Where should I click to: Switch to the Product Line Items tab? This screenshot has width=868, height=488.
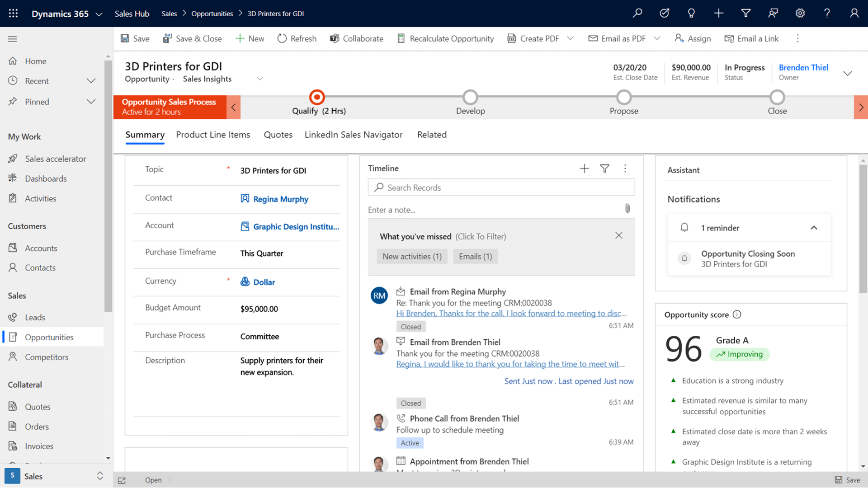pyautogui.click(x=213, y=135)
